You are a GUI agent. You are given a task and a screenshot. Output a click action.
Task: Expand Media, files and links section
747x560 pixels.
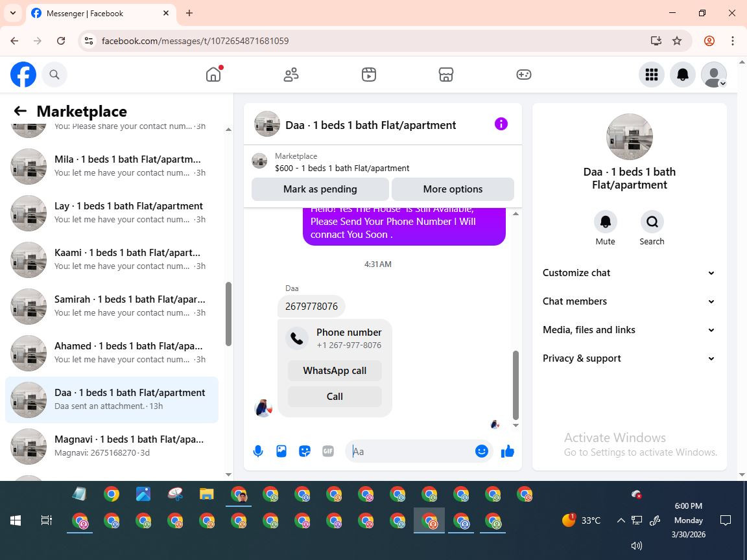coord(630,330)
